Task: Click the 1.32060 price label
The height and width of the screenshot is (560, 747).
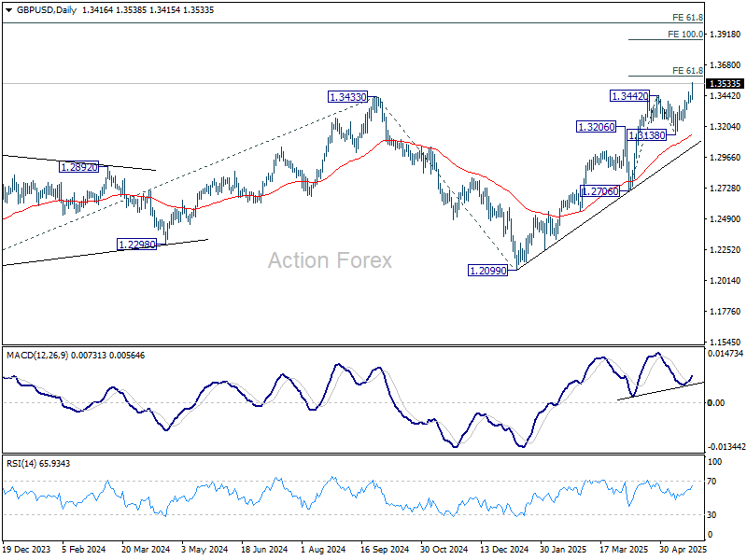Action: pos(597,126)
